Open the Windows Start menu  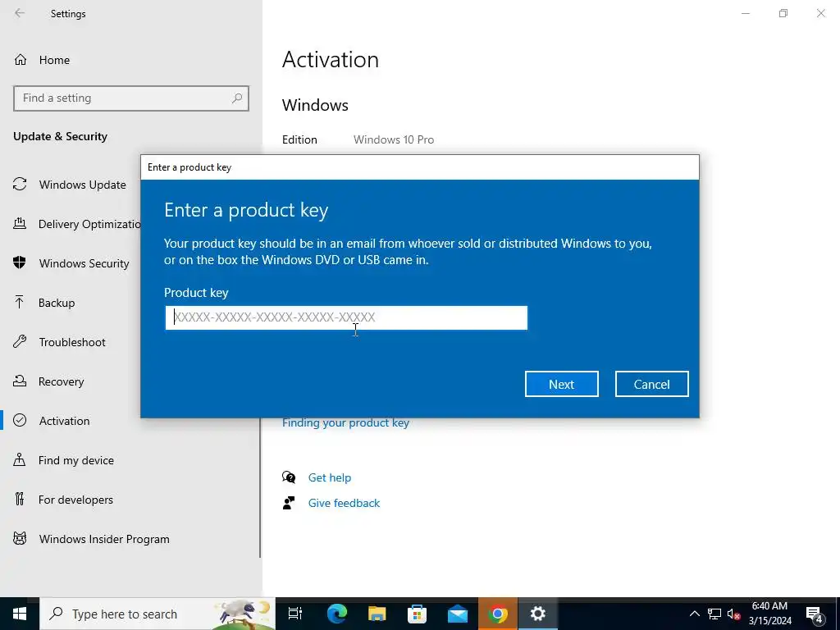[x=20, y=614]
